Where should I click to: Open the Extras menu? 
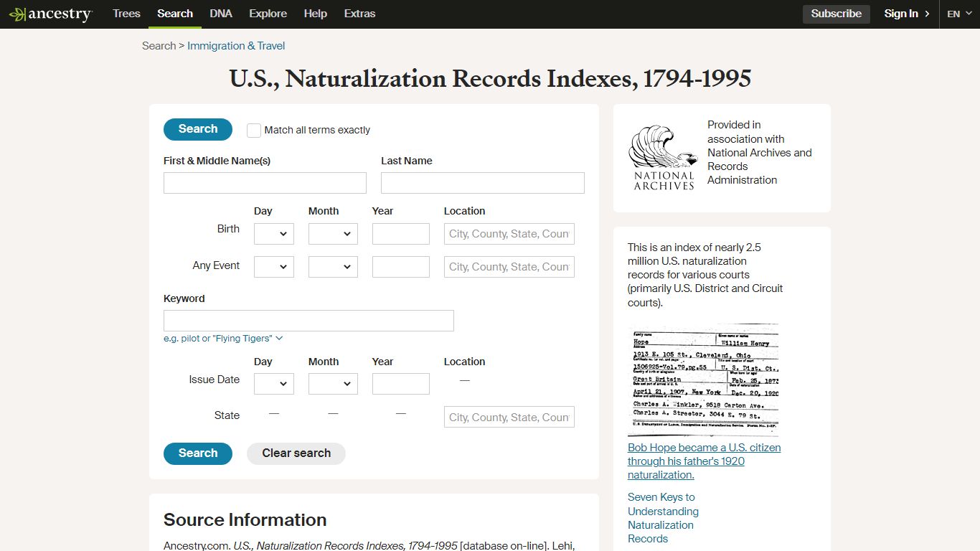[x=359, y=14]
